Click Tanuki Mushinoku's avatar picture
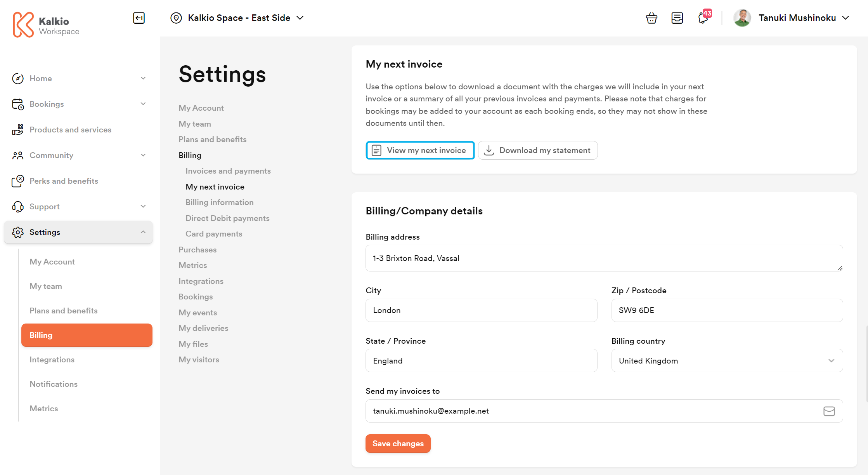 [x=742, y=18]
